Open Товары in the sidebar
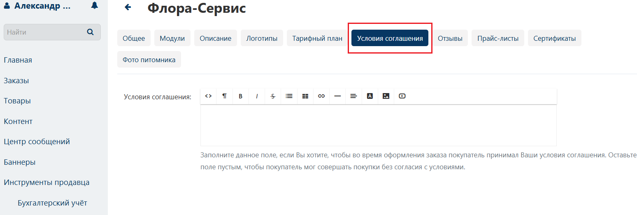Viewport: 644px width, 215px height. pyautogui.click(x=17, y=101)
